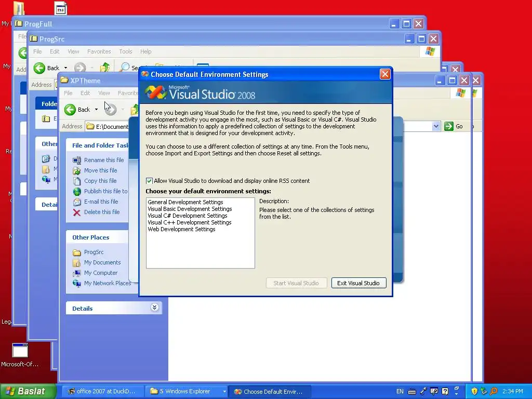Click Up folder icon in ProgSrc toolbar

[105, 68]
